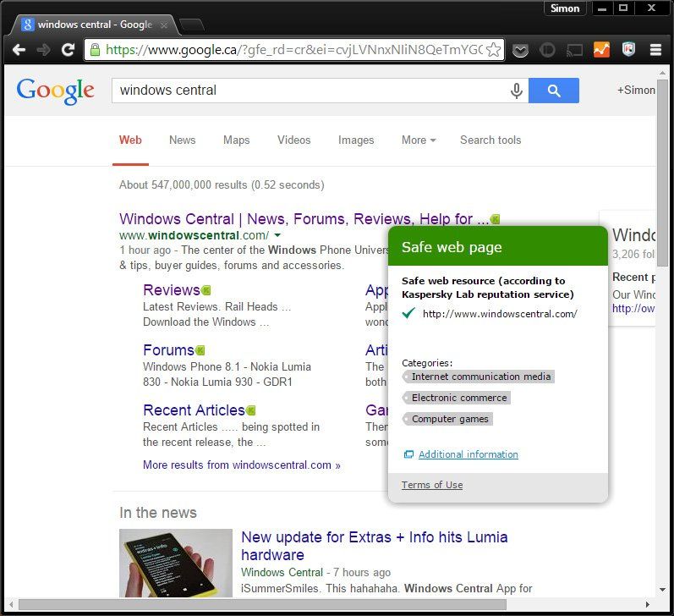Click Electronic commerce category tag
The image size is (674, 616).
[456, 398]
